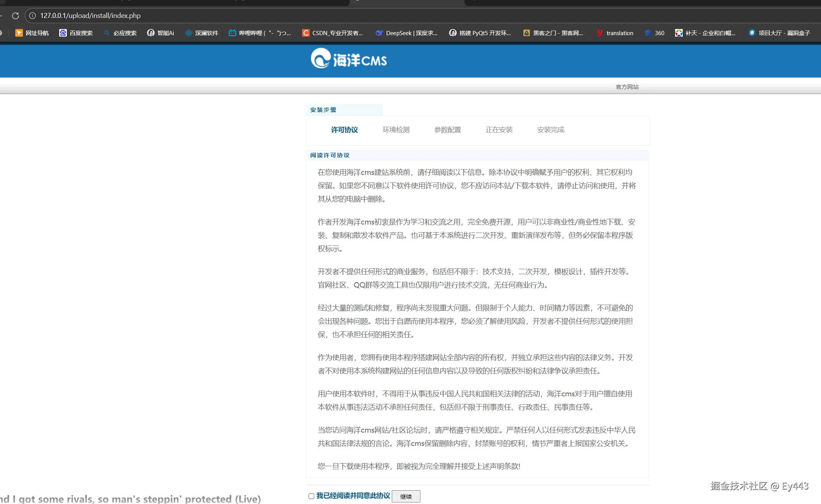821x504 pixels.
Task: Open the 智能Ai bookmark
Action: tap(161, 33)
